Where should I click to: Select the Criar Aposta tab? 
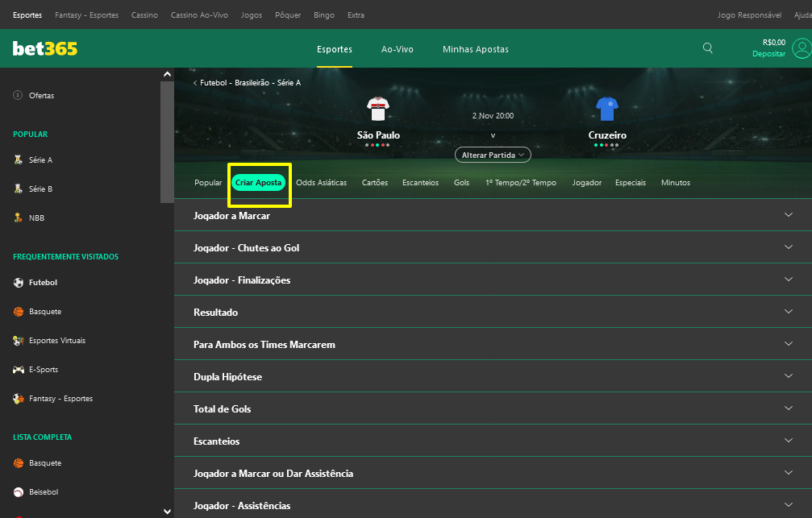click(258, 183)
